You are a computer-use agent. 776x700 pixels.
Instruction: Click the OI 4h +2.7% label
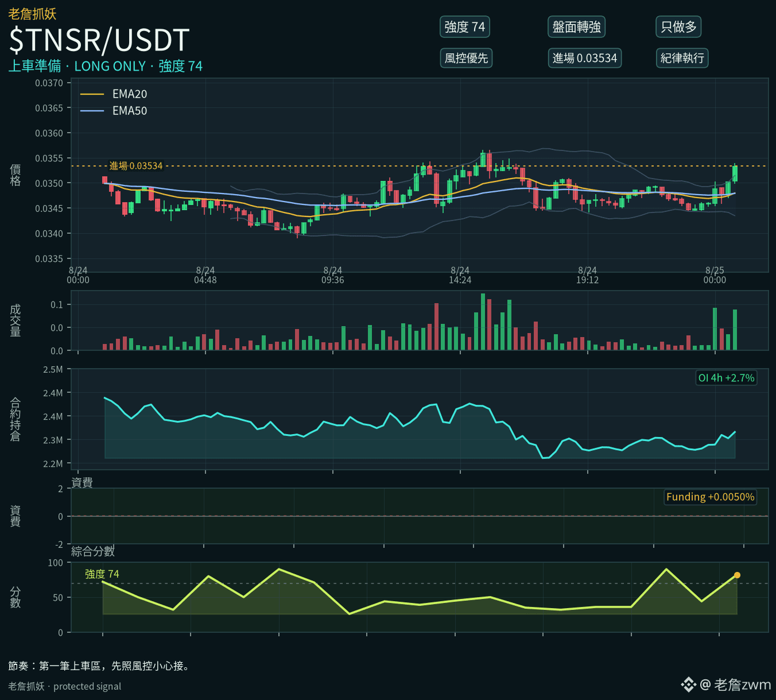pyautogui.click(x=726, y=378)
